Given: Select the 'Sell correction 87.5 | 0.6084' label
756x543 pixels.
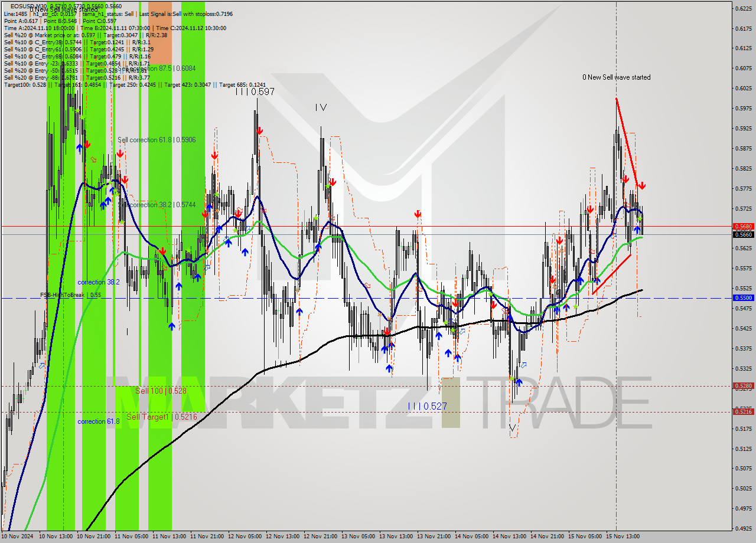Looking at the screenshot, I should pyautogui.click(x=157, y=68).
